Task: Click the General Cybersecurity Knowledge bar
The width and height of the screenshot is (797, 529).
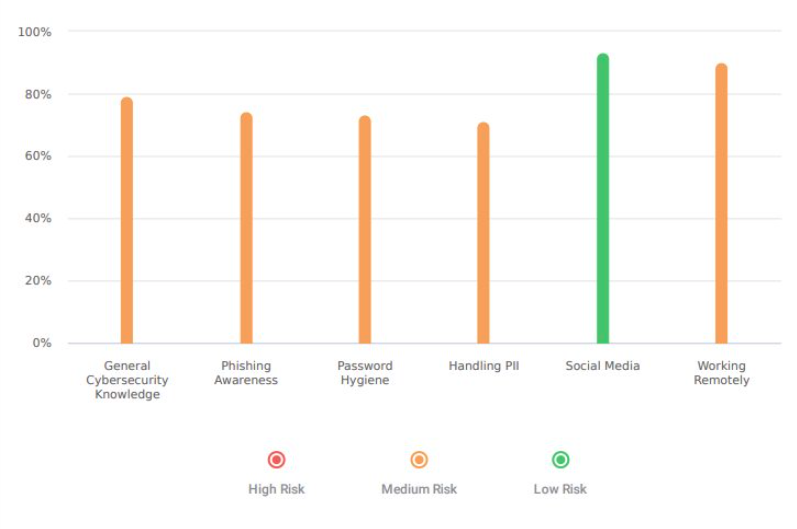Action: coord(127,220)
